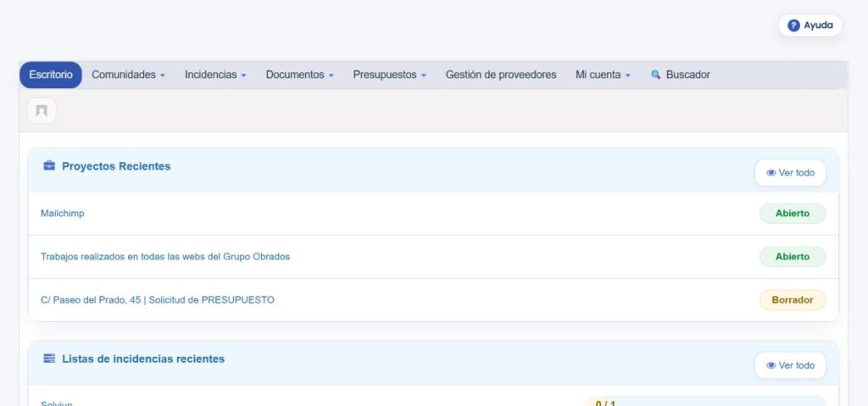Click the magnifying glass Buscador icon

click(656, 75)
